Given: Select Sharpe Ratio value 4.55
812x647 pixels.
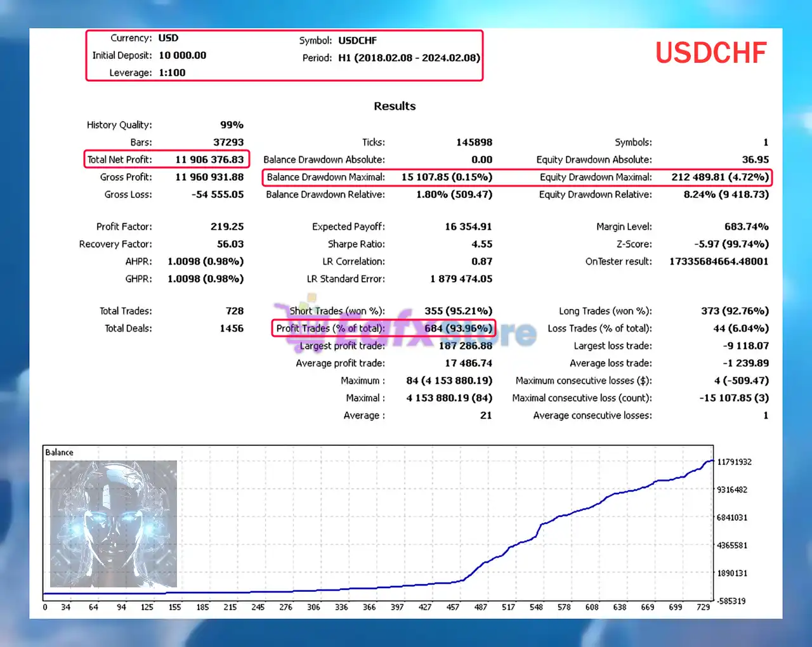Looking at the screenshot, I should pos(482,244).
